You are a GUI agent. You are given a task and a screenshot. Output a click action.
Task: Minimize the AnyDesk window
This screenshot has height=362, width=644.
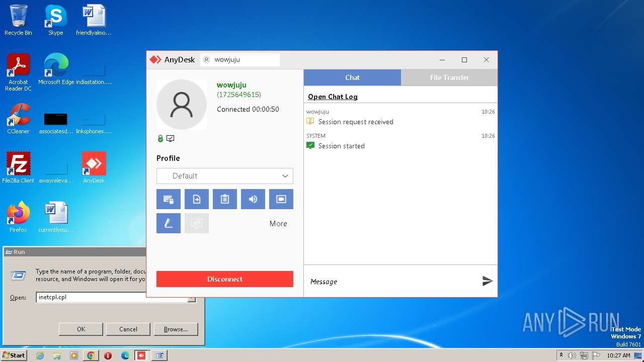coord(442,60)
